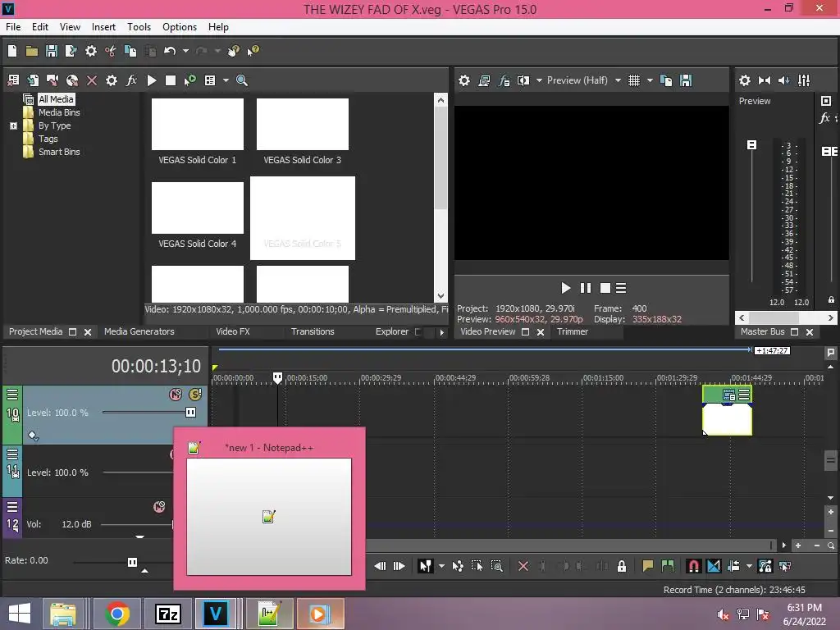Select the Envelope Edit tool icon
This screenshot has width=840, height=630.
pos(458,566)
